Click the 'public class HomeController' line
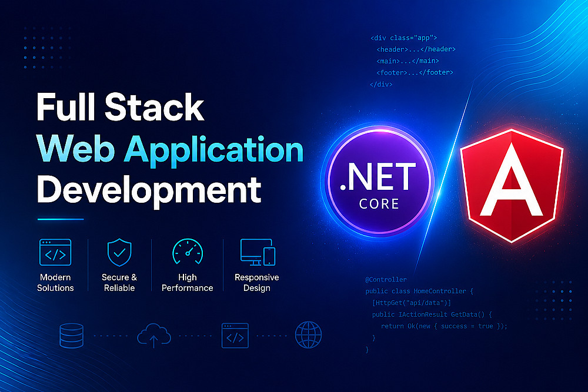 (419, 291)
